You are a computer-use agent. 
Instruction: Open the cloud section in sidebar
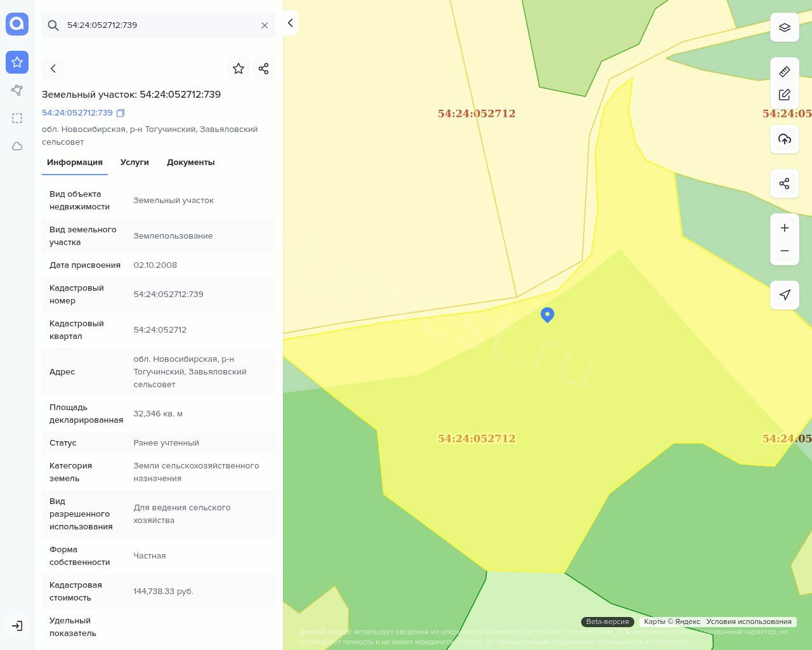coord(17,146)
